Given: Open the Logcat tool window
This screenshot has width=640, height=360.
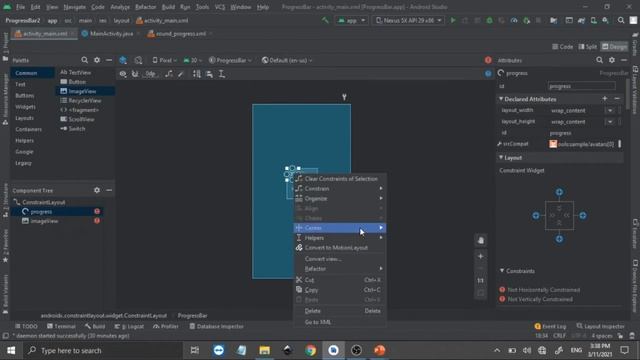Looking at the screenshot, I should [x=129, y=326].
